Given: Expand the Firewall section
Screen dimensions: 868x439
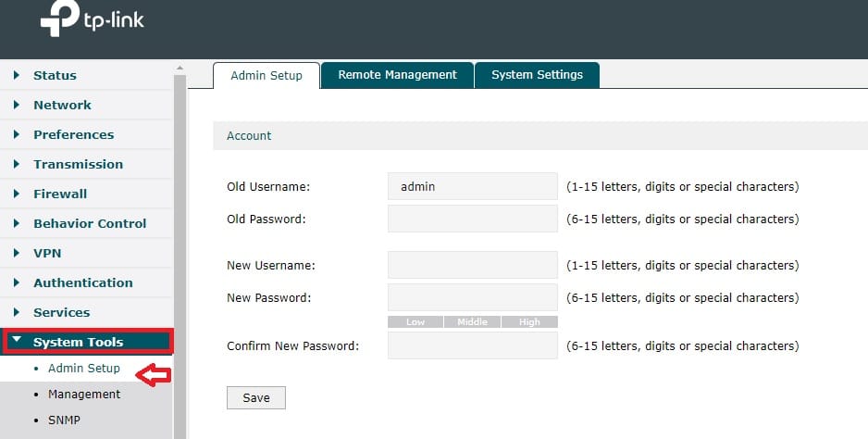Looking at the screenshot, I should (x=60, y=194).
